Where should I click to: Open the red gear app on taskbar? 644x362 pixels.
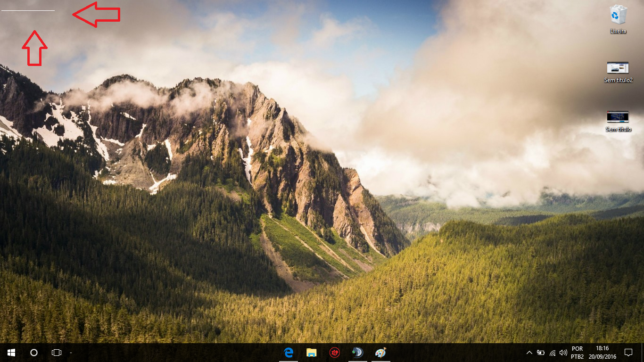pyautogui.click(x=334, y=353)
